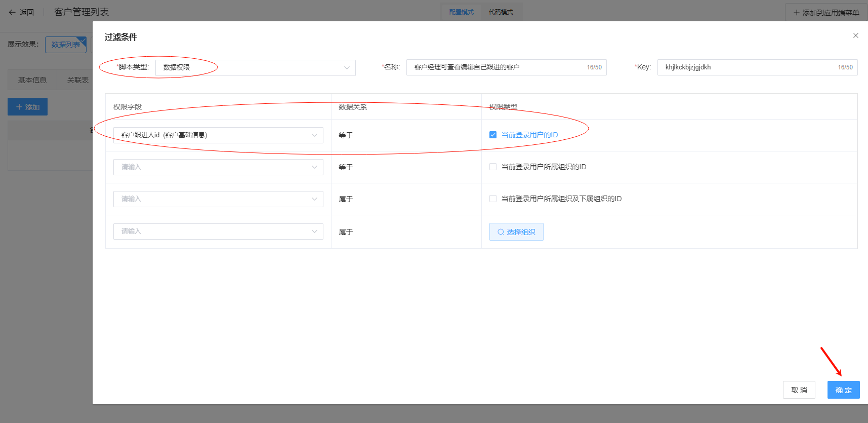This screenshot has width=868, height=423.
Task: Click 添加到应用端菜单 button
Action: point(826,12)
